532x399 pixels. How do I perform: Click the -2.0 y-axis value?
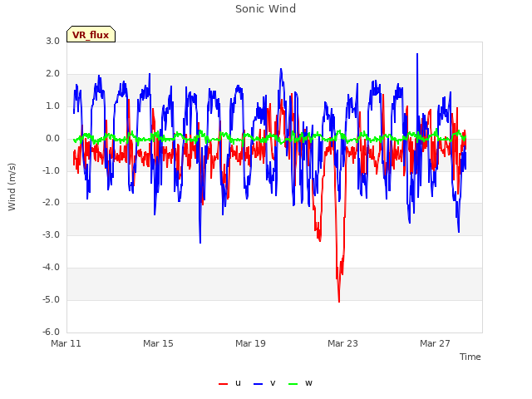click(x=52, y=203)
